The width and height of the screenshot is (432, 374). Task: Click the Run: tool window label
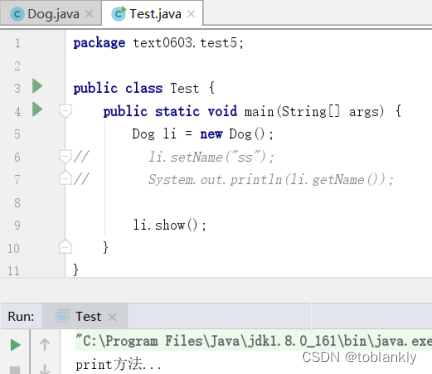pos(21,316)
